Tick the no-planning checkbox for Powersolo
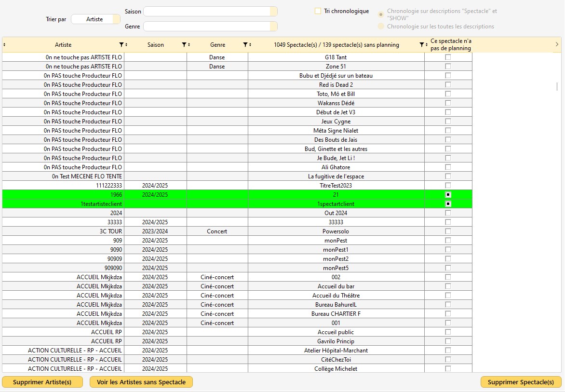Viewport: 565px width, 392px height. click(x=448, y=231)
